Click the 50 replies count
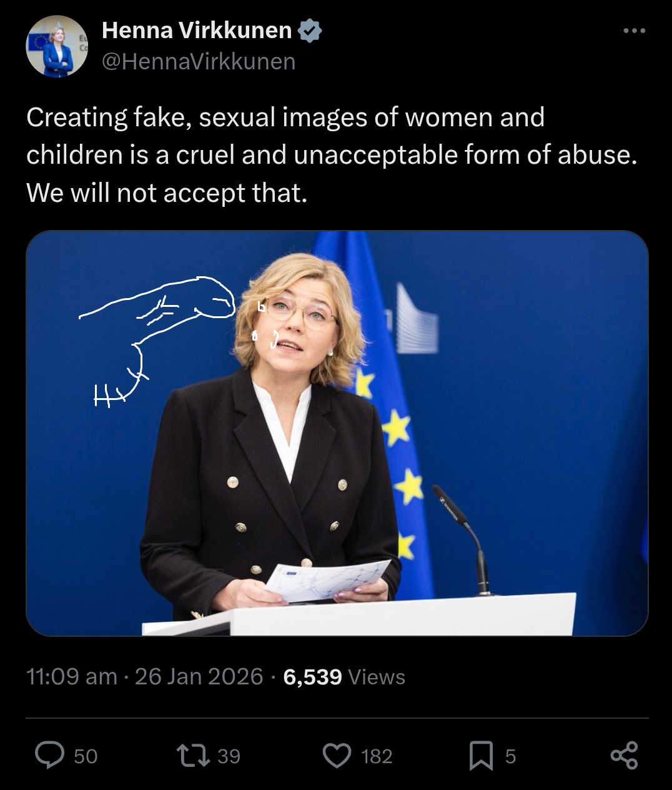This screenshot has height=790, width=672. (86, 756)
